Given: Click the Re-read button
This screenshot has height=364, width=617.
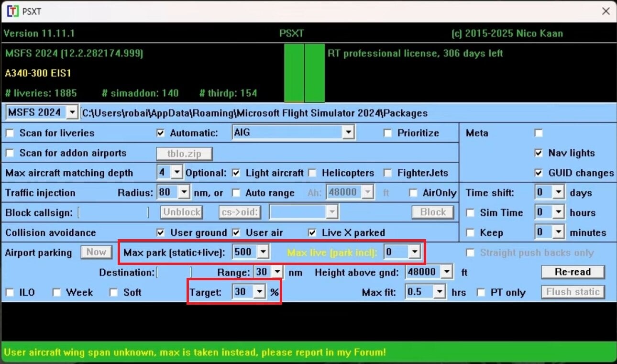Looking at the screenshot, I should click(x=573, y=272).
